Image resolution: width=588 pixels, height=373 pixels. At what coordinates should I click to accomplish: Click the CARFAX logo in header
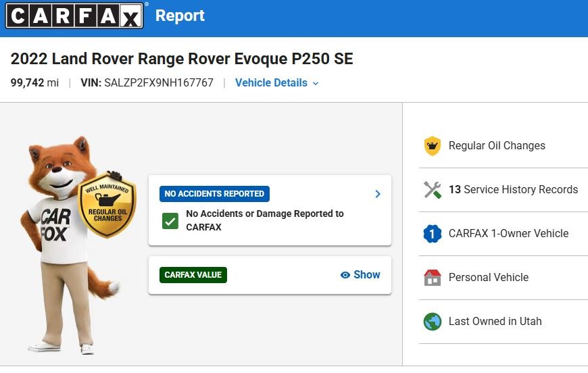point(74,16)
